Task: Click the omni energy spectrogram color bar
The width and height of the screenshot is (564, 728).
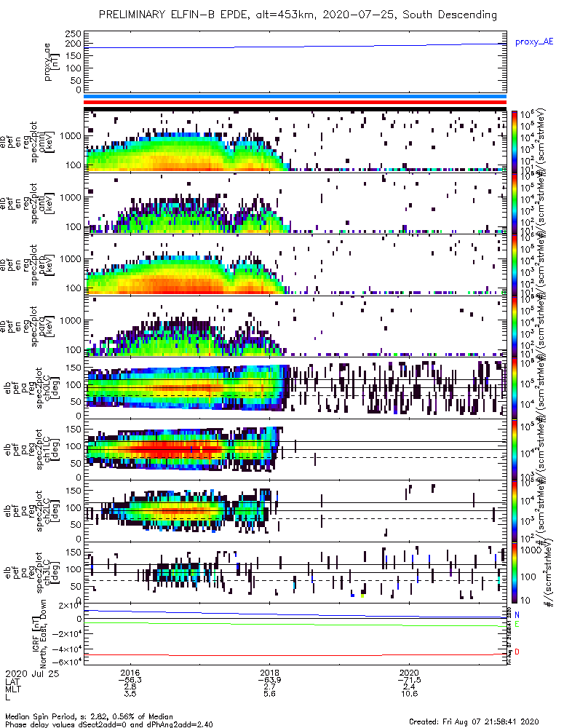Action: [x=514, y=141]
